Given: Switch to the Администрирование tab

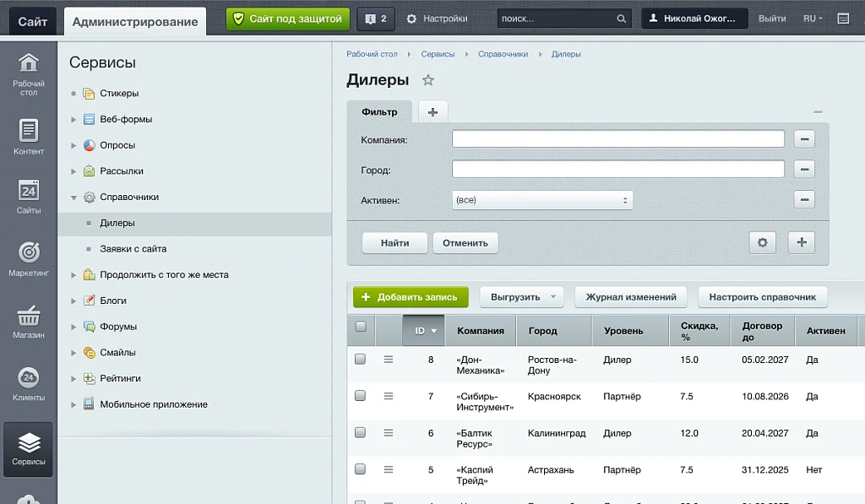Looking at the screenshot, I should point(135,21).
